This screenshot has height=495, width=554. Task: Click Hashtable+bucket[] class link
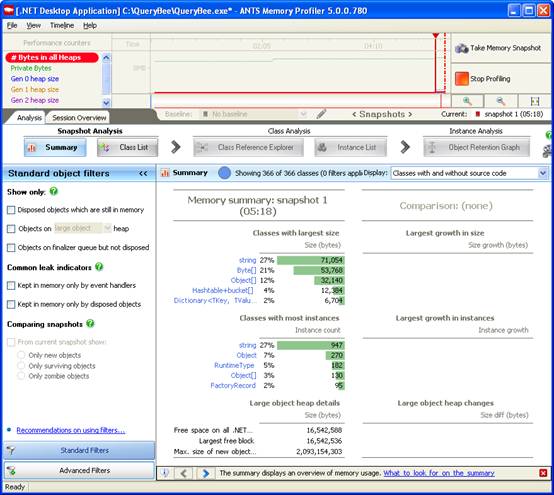click(223, 290)
